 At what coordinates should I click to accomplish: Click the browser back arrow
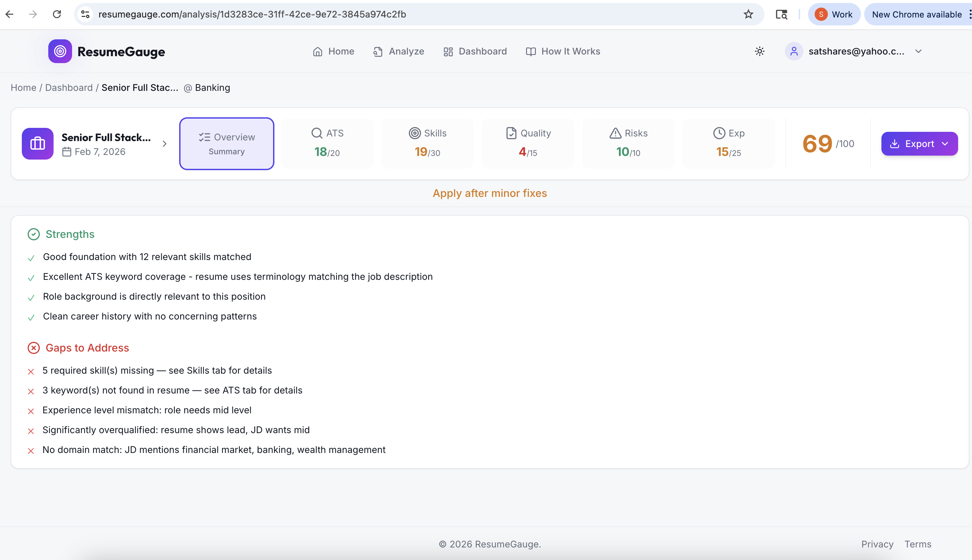pos(10,14)
